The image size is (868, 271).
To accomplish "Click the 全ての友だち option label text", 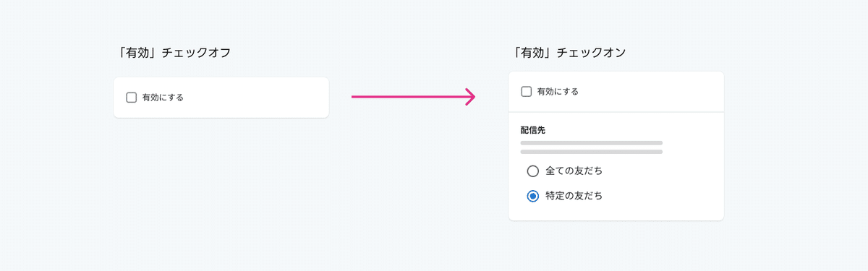I will 574,171.
